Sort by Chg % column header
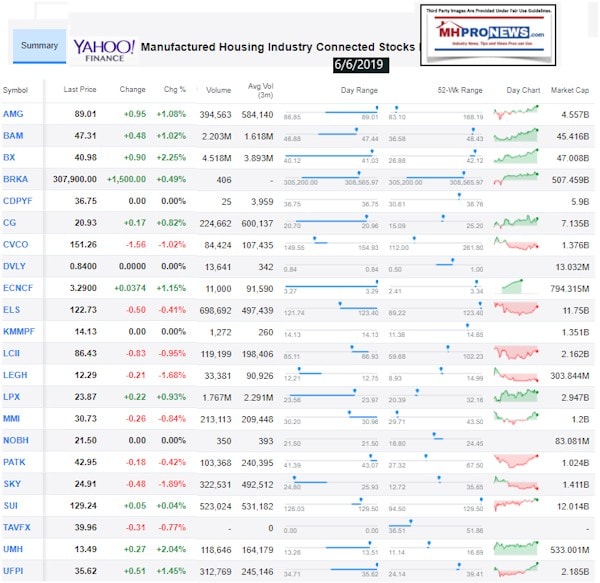Screen dimensions: 600x583 point(175,90)
